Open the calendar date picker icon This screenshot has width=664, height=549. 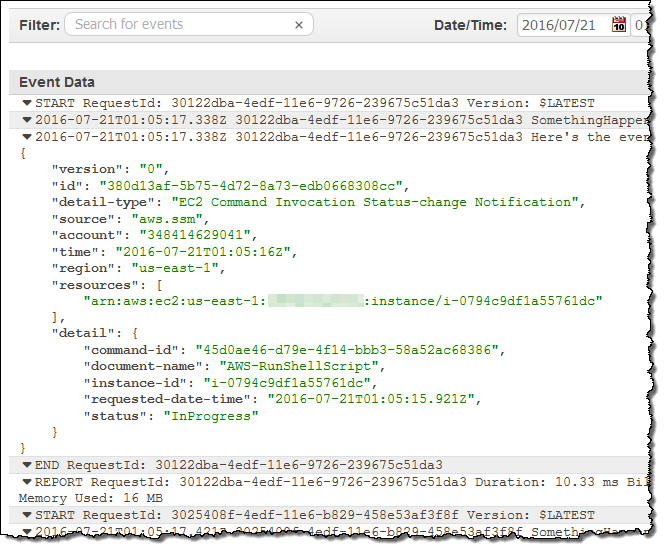[619, 25]
